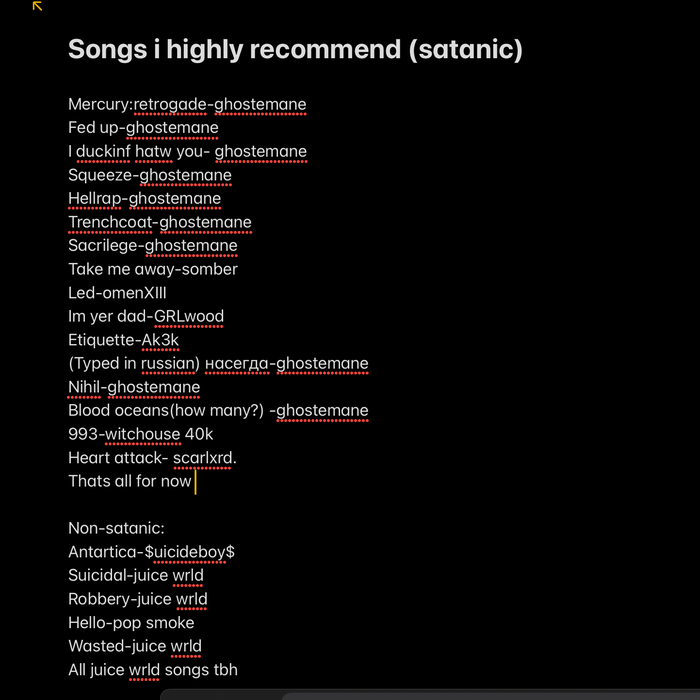
Task: Click the 'Etiquette-Ak3k' line
Action: [123, 340]
